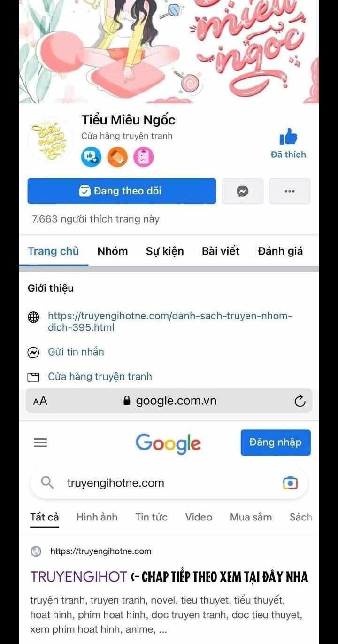Tap the blue like badge icon
Image resolution: width=338 pixels, height=644 pixels.
point(91,157)
